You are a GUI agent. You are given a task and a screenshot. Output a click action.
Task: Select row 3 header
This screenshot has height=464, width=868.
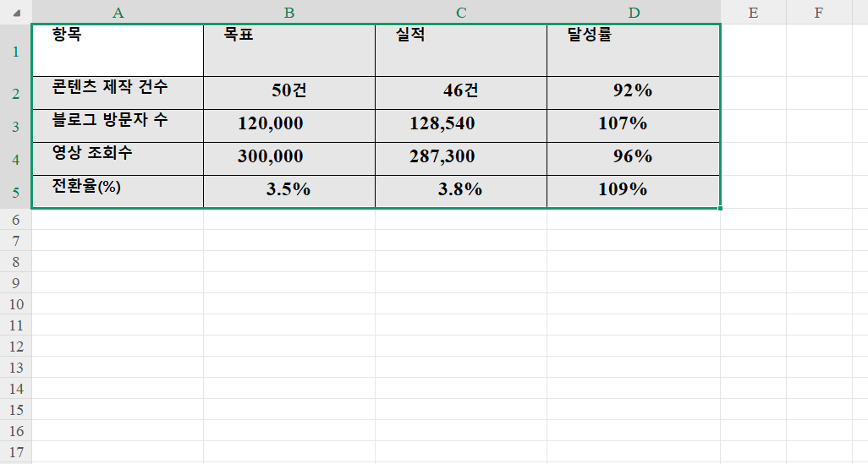click(x=15, y=126)
